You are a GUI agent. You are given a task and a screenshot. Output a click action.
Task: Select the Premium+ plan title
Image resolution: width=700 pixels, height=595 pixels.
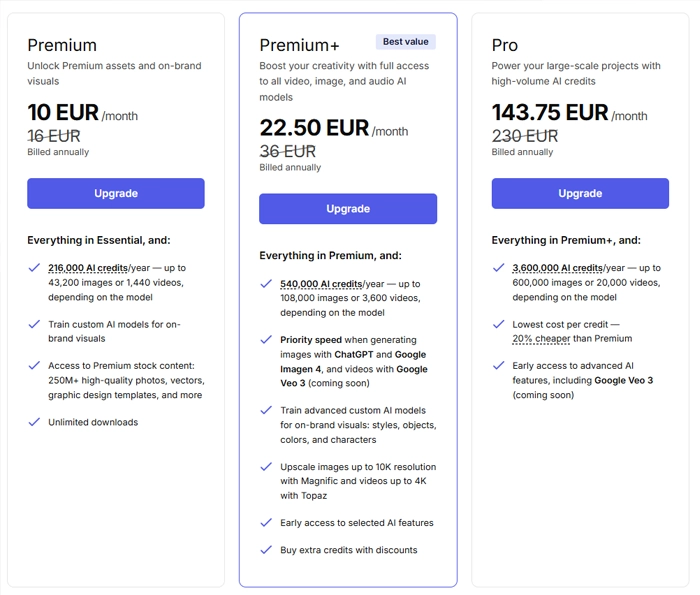[300, 45]
